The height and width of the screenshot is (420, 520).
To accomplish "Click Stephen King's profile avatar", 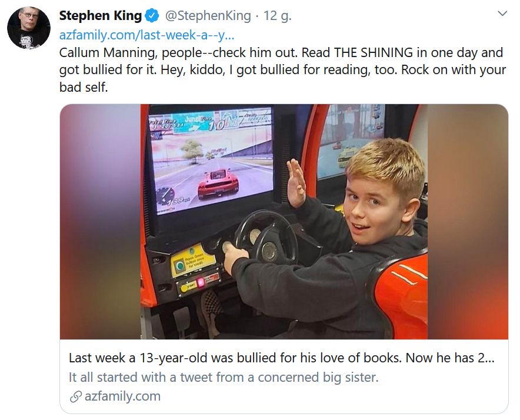I will (28, 28).
